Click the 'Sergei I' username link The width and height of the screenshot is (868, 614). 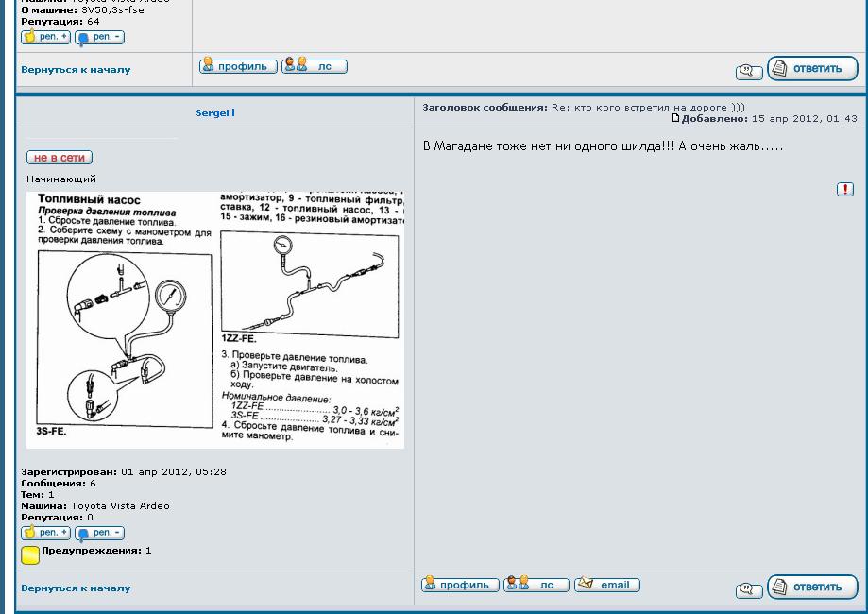(215, 112)
